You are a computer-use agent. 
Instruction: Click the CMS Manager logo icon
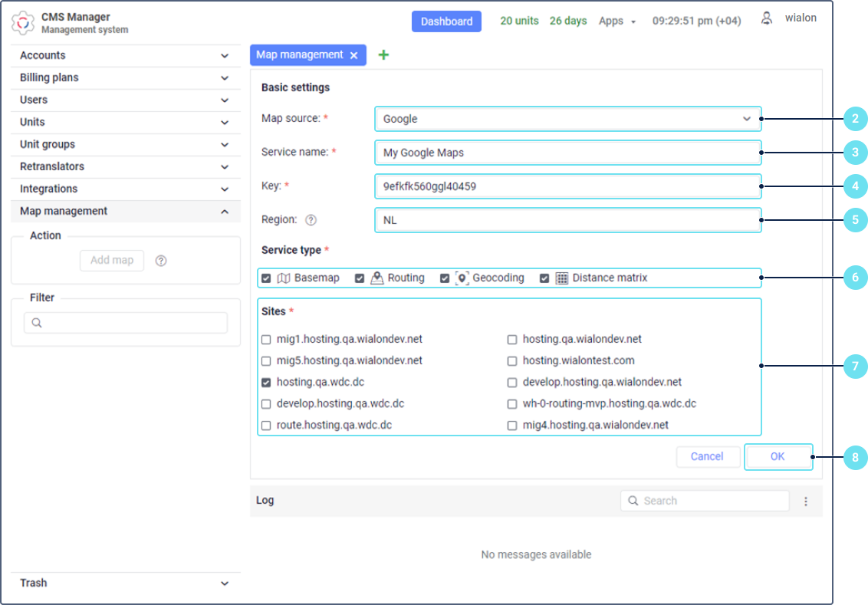click(x=23, y=23)
